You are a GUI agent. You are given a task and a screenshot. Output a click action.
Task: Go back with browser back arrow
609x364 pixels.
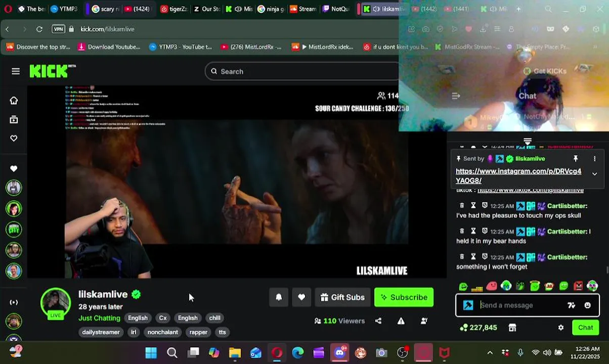click(x=7, y=29)
